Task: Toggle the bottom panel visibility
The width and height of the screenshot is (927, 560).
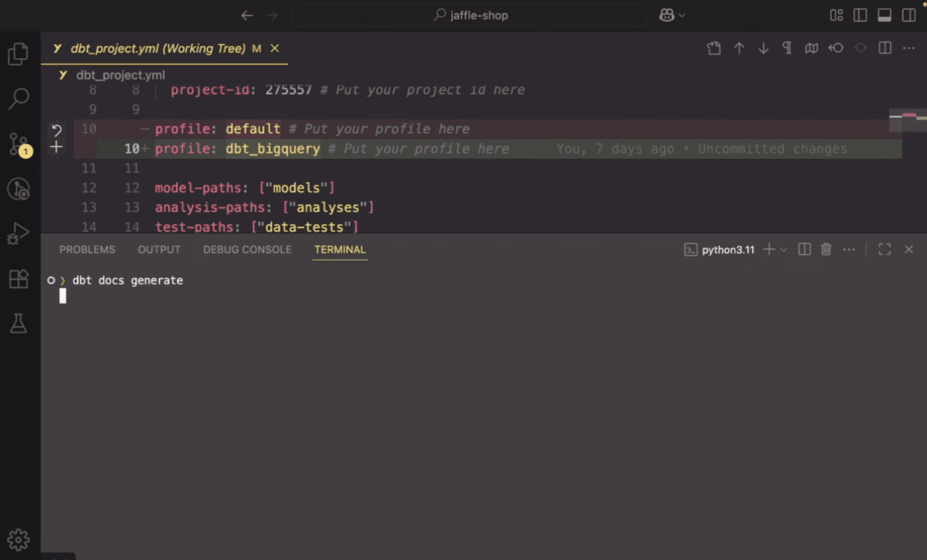Action: tap(884, 15)
